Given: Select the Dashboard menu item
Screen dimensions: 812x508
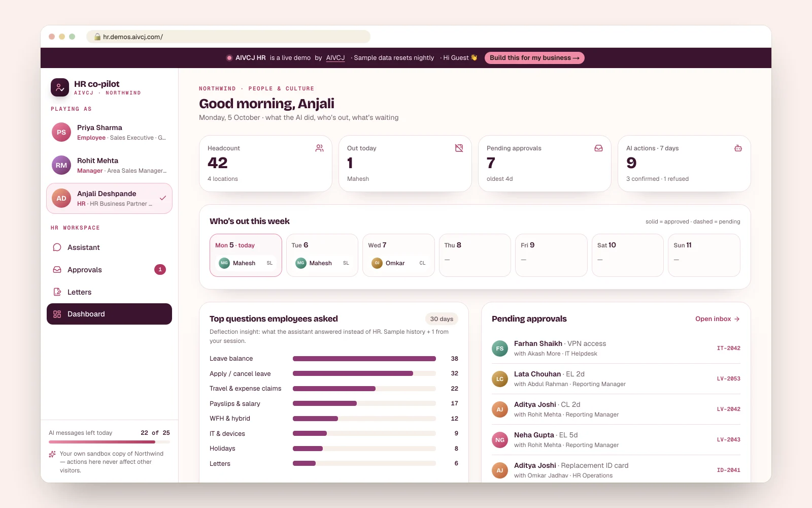Looking at the screenshot, I should coord(109,314).
